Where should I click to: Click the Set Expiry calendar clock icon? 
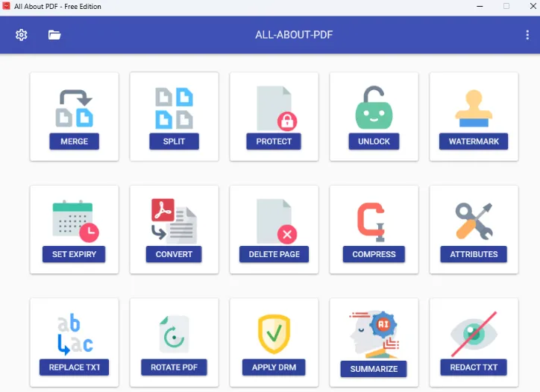tap(75, 221)
